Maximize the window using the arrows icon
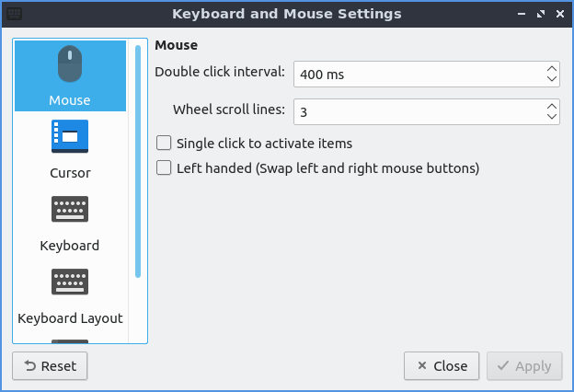The height and width of the screenshot is (392, 574). 540,15
